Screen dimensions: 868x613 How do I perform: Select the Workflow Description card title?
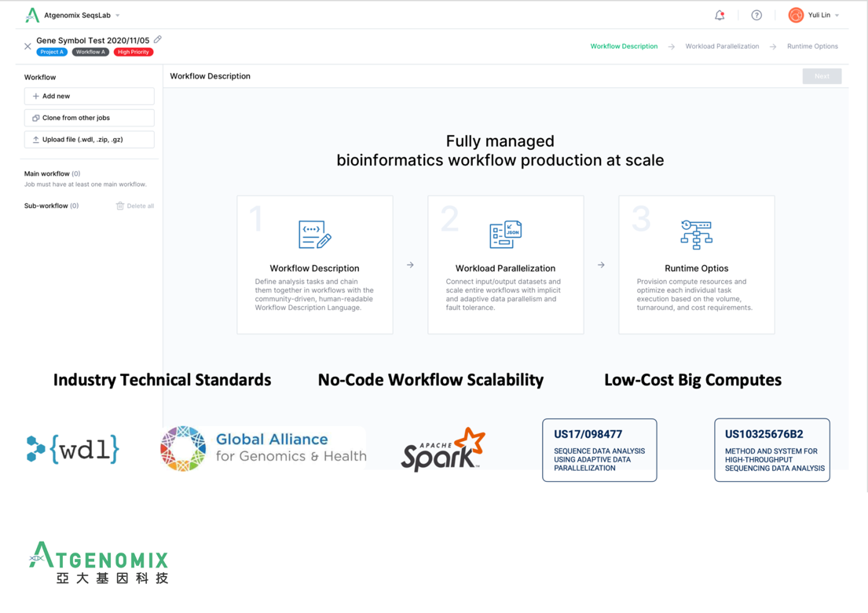point(314,268)
